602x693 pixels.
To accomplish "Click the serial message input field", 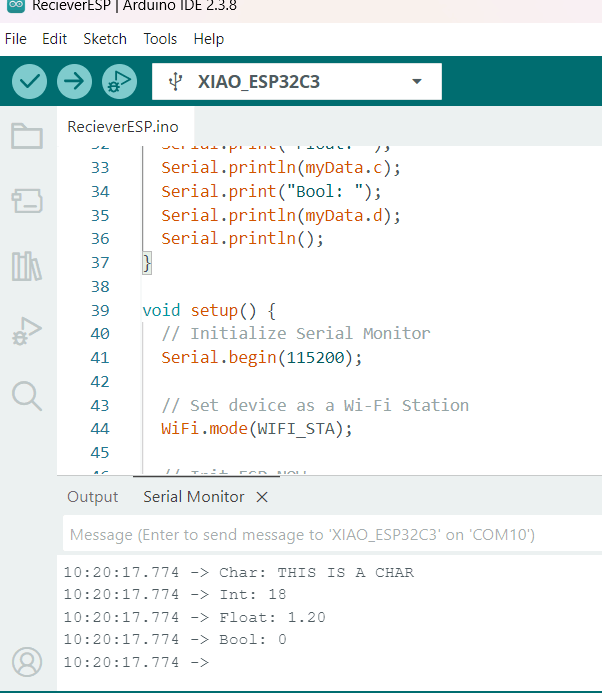I will click(x=332, y=535).
